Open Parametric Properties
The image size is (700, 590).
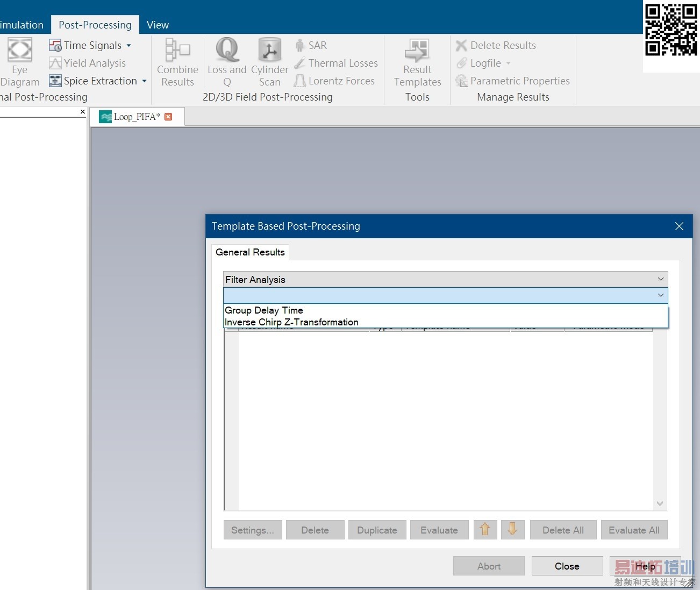point(512,81)
